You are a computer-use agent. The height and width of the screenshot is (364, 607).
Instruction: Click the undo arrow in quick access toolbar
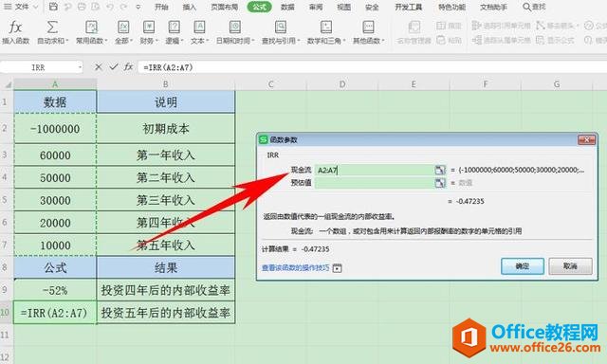[x=110, y=7]
